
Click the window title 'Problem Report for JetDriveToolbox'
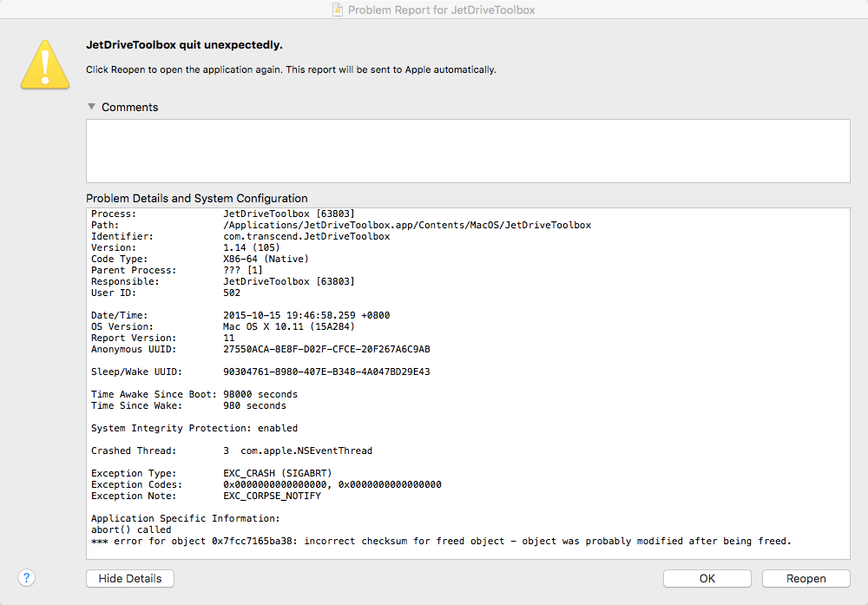tap(441, 10)
